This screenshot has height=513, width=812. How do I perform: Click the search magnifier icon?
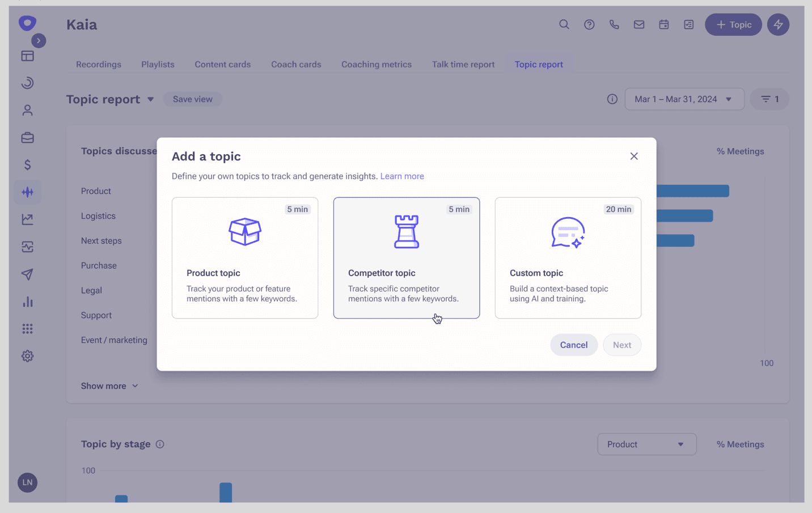(564, 24)
